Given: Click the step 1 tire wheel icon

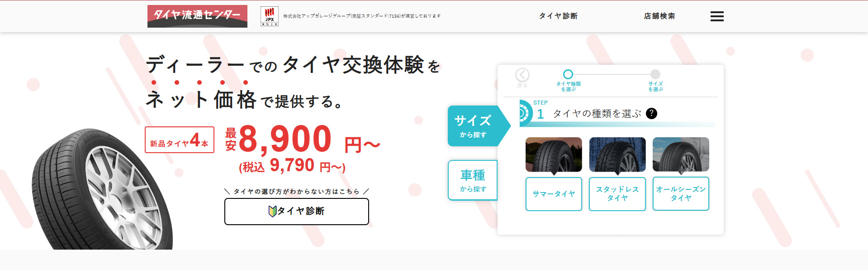Looking at the screenshot, I should point(525,113).
